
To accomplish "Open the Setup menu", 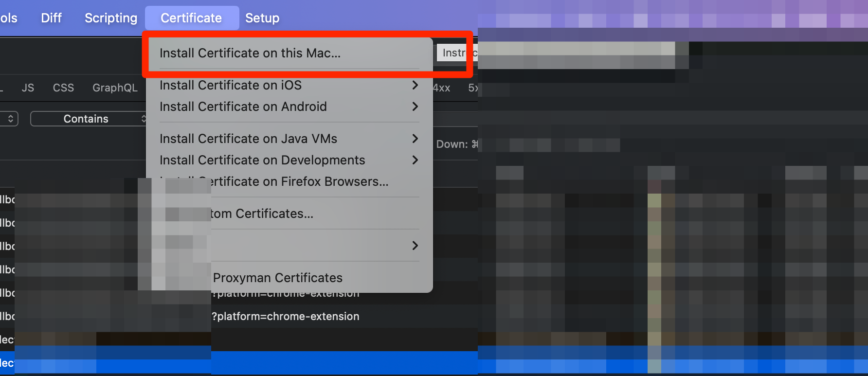I will pos(262,18).
